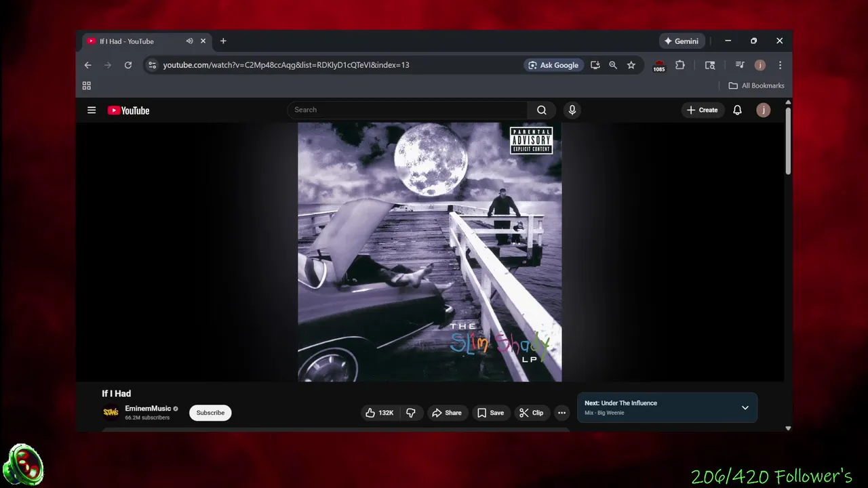Click the 66.2M subscribers text
868x488 pixels.
(x=147, y=418)
